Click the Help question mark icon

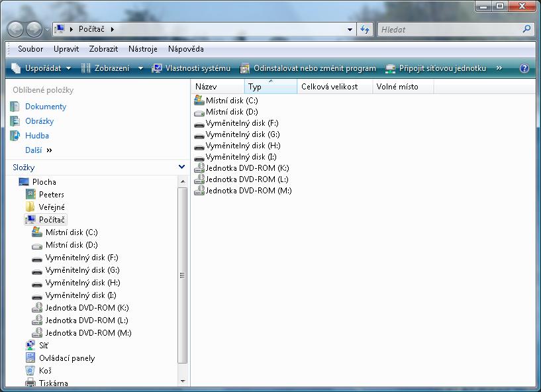pos(524,68)
